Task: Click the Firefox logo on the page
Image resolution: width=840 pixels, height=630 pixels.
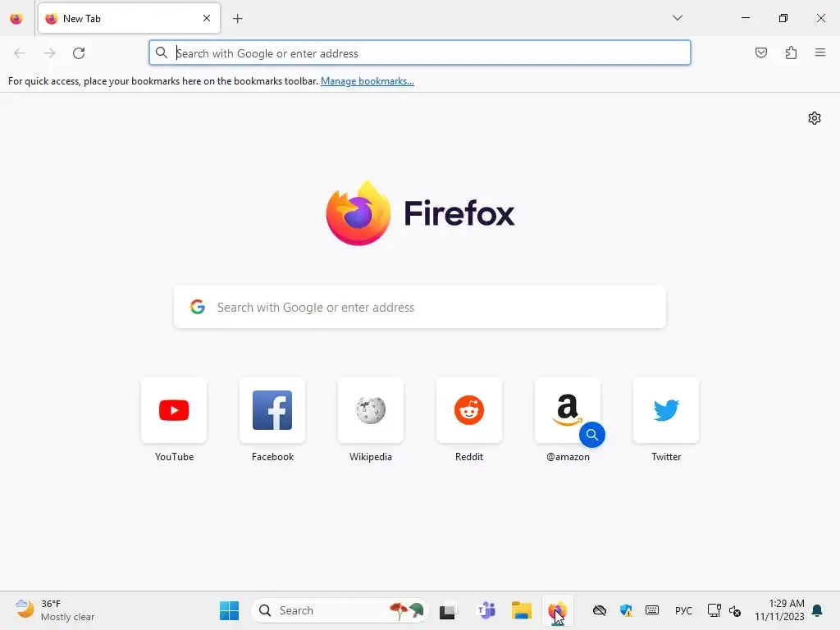Action: pyautogui.click(x=420, y=213)
